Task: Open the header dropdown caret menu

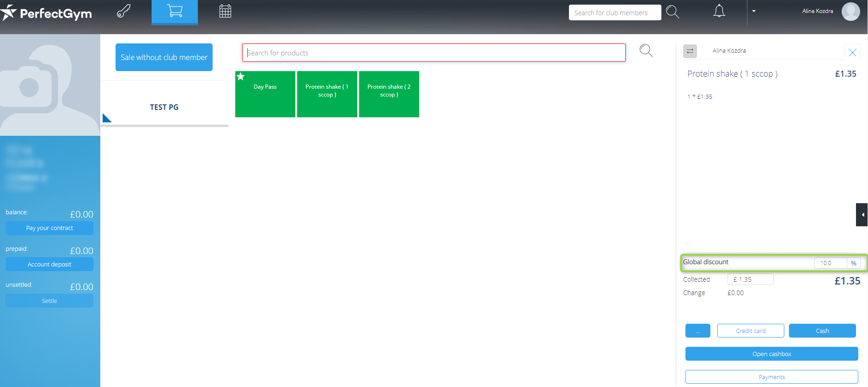Action: click(x=754, y=11)
